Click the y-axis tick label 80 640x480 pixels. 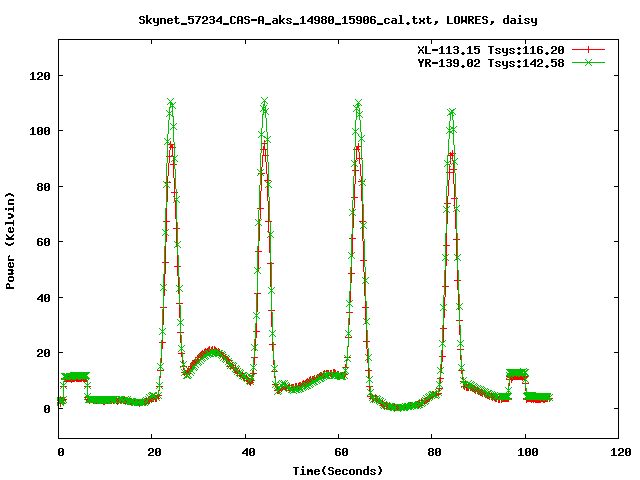(44, 187)
